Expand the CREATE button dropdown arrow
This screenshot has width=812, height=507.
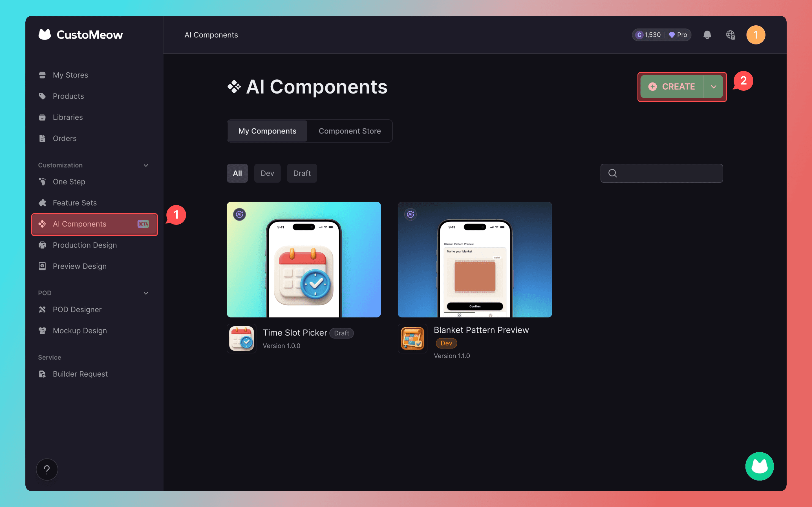pyautogui.click(x=714, y=87)
